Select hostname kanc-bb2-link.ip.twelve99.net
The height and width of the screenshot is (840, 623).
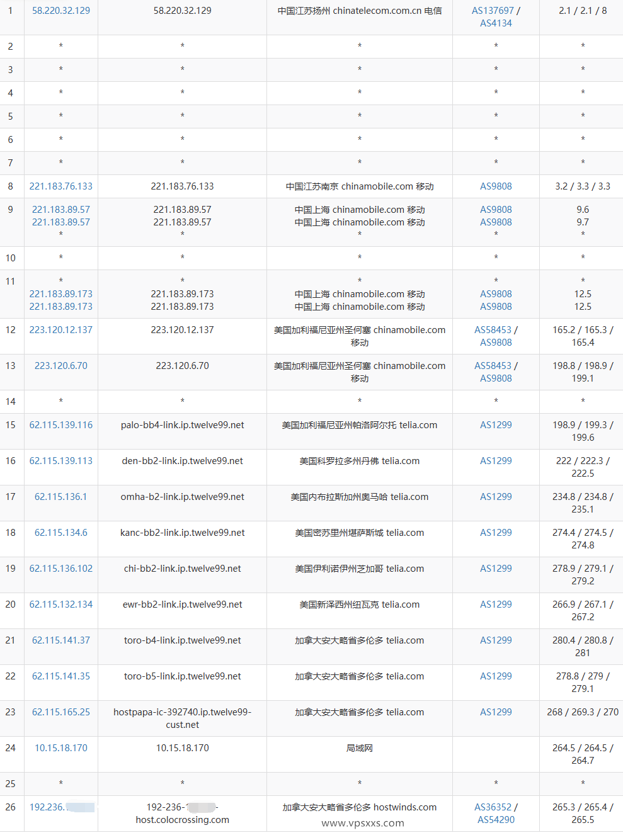point(183,533)
